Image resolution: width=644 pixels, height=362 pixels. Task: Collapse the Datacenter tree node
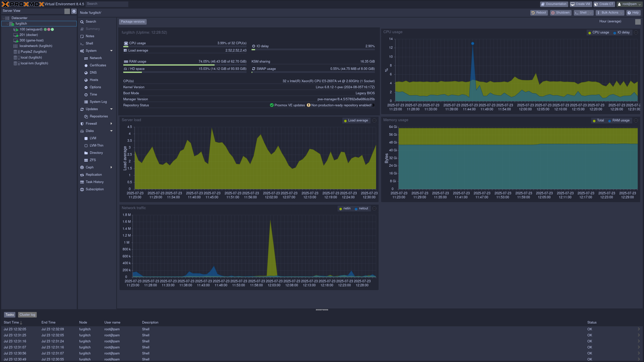(x=3, y=18)
